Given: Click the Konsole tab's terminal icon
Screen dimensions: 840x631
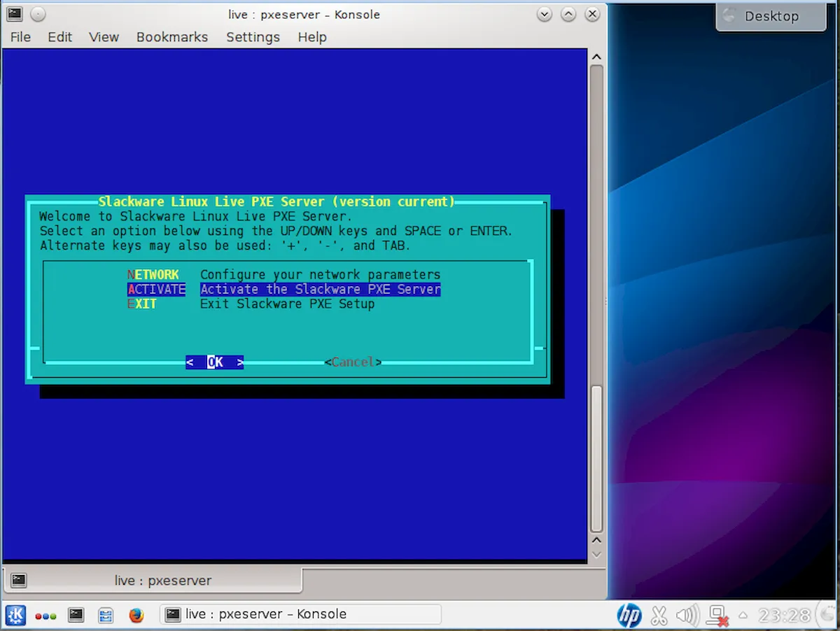Looking at the screenshot, I should click(20, 581).
